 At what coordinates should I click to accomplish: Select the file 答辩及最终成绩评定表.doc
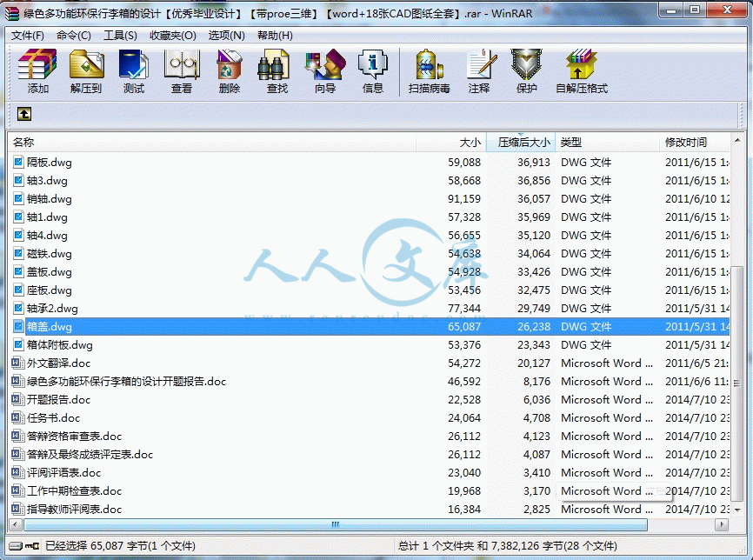(x=90, y=454)
